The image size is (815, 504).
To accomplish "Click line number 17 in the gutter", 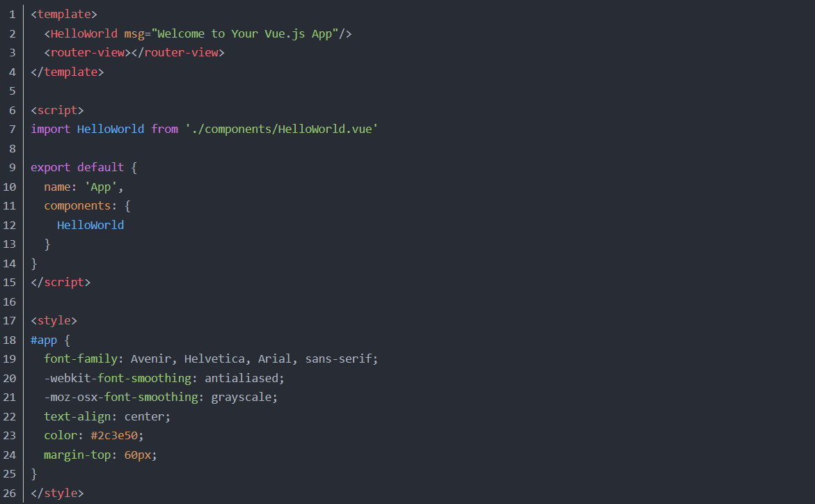I will pos(10,321).
